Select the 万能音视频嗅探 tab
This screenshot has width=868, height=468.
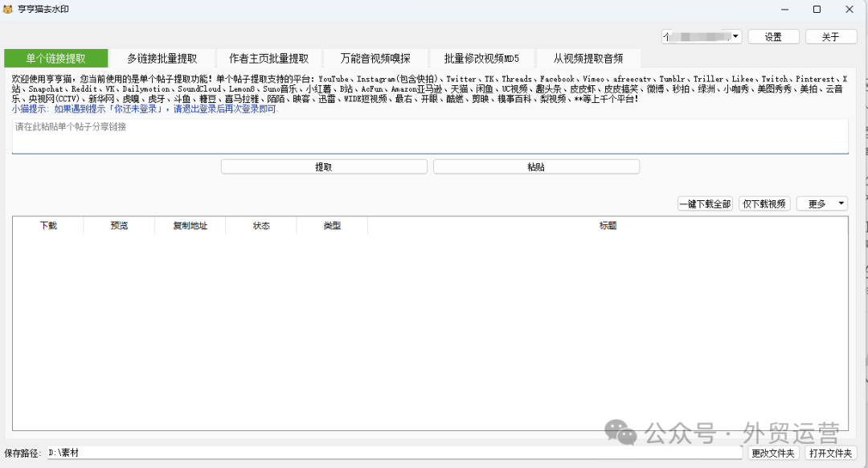(x=374, y=58)
